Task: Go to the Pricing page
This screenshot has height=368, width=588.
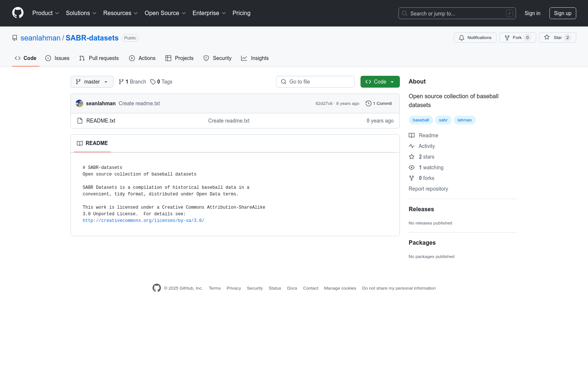Action: (241, 13)
